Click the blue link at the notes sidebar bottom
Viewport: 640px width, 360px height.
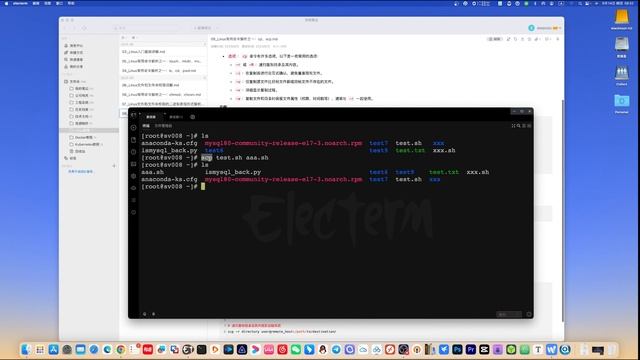click(x=80, y=171)
